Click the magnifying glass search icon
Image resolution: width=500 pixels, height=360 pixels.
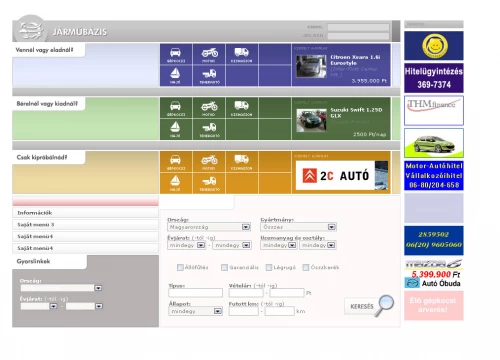(385, 305)
